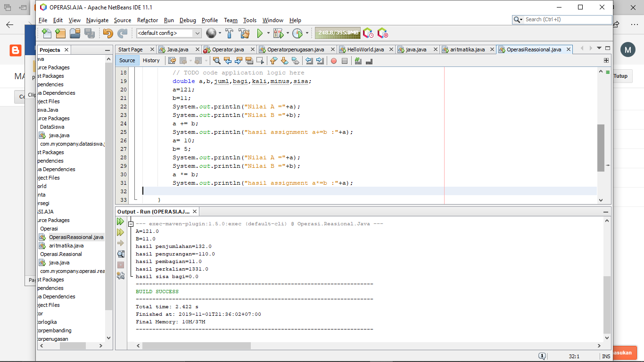
Task: Re-run the build from Output panel
Action: coord(121,222)
